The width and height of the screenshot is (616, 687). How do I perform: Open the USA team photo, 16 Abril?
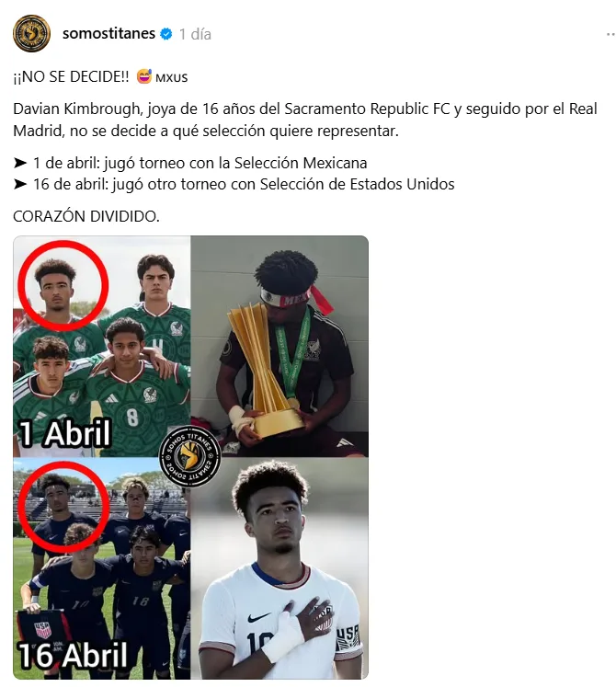(102, 568)
